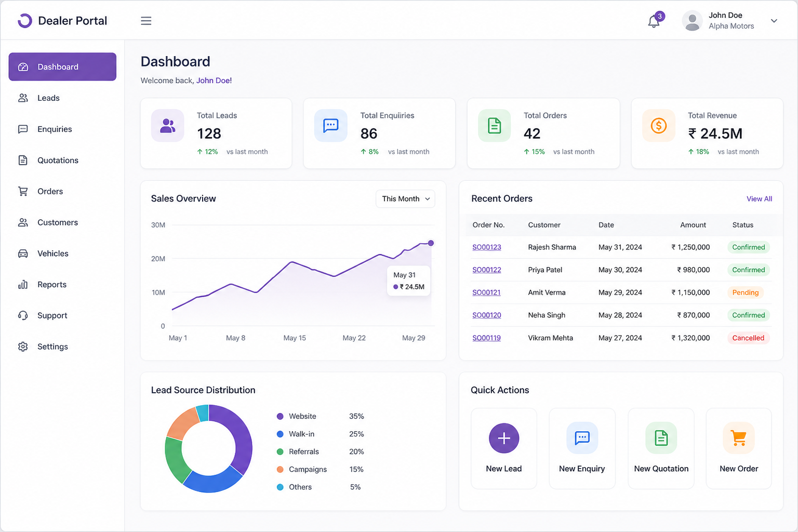
Task: Open the Settings menu item
Action: click(x=62, y=347)
